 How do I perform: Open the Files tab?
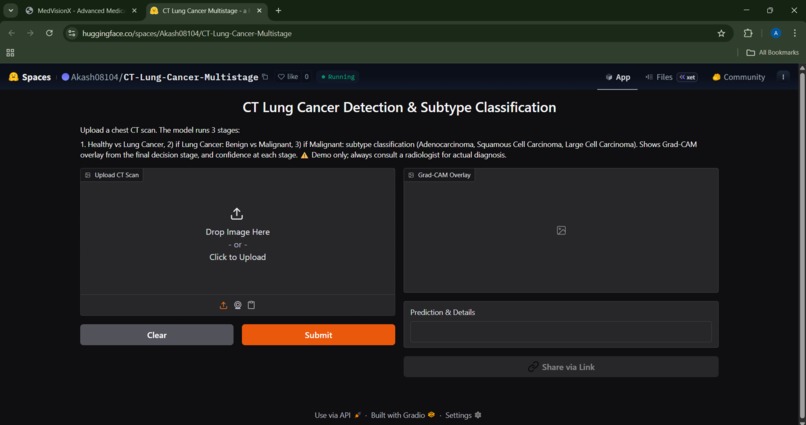tap(671, 77)
